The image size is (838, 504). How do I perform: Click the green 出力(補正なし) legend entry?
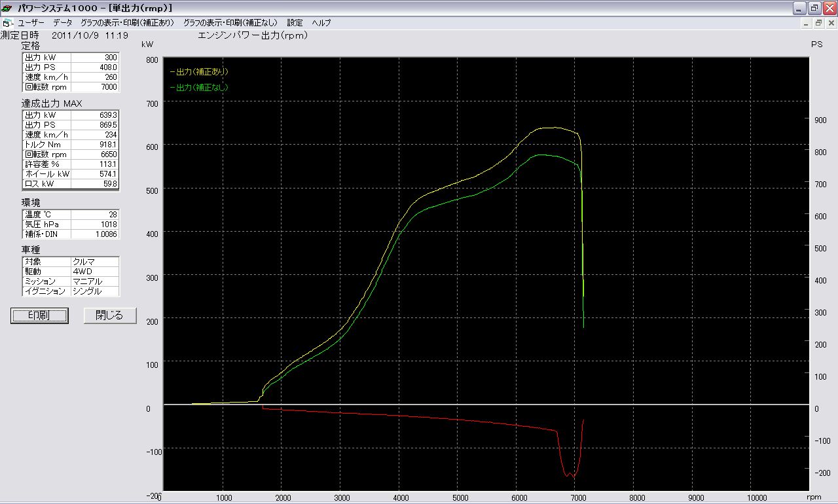pyautogui.click(x=199, y=88)
